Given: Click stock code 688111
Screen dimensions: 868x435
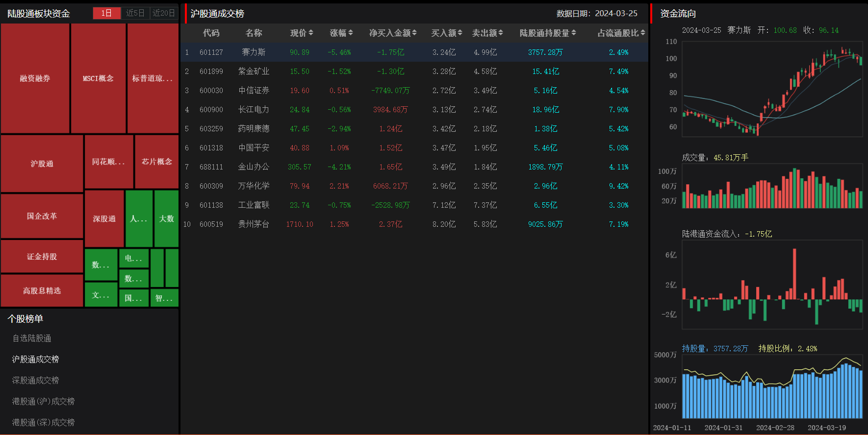Looking at the screenshot, I should tap(211, 167).
